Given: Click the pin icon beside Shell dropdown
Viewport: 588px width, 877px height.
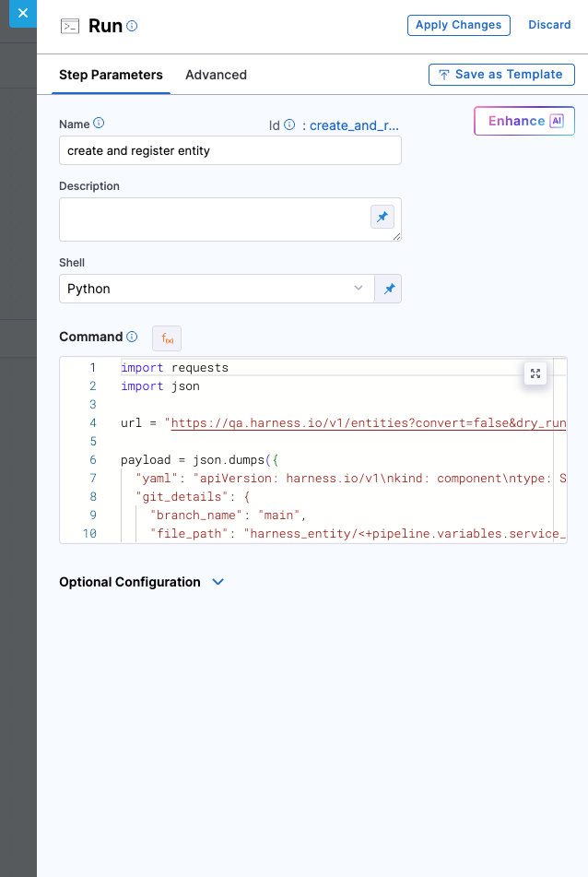Looking at the screenshot, I should (x=389, y=289).
